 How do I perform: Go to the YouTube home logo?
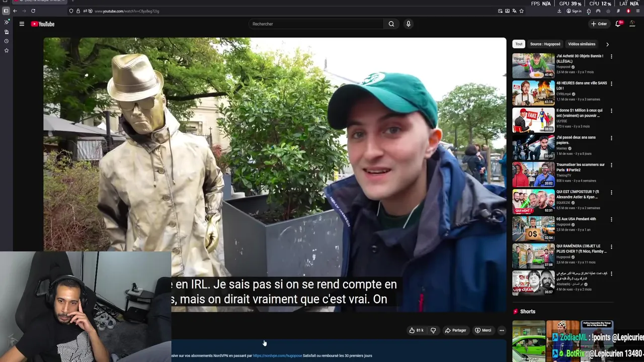point(43,24)
